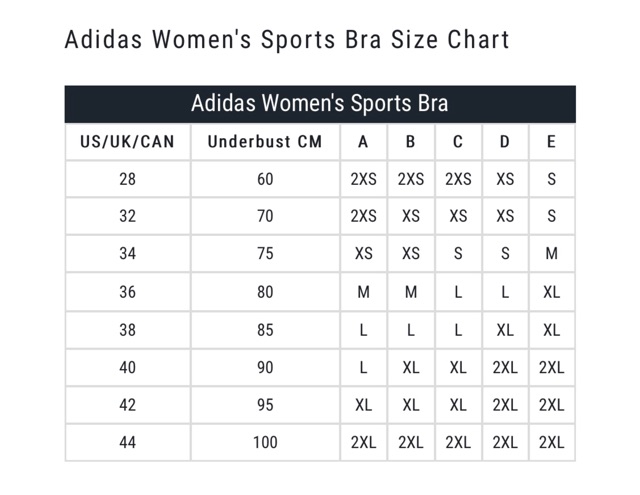Select the 'US/UK/CAN' column header
640x495 pixels.
tap(127, 142)
